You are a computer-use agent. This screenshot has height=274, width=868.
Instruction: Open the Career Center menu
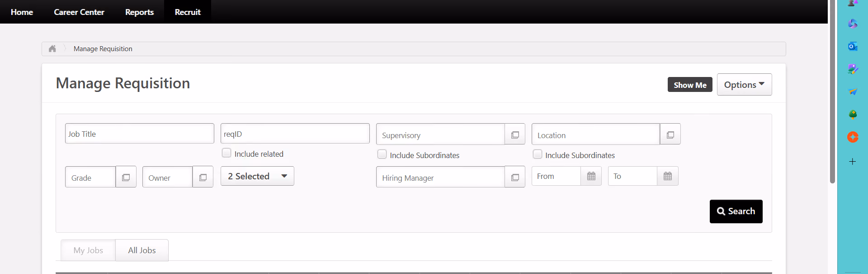(79, 12)
